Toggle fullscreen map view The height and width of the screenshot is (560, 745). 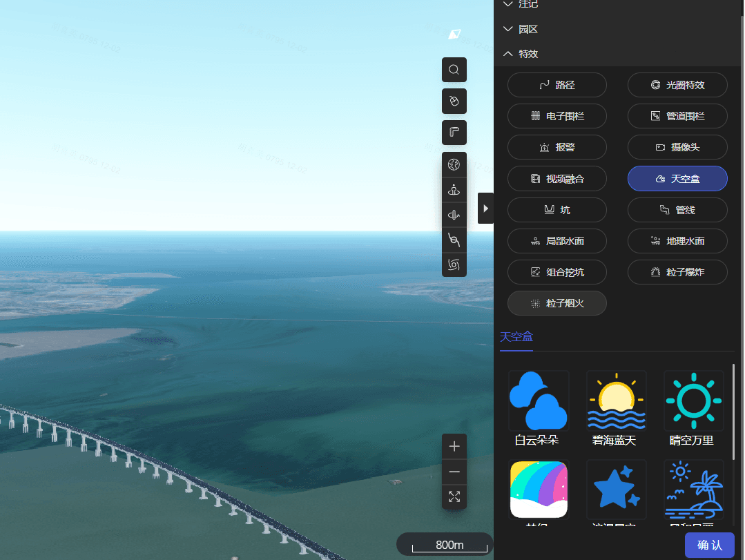point(454,496)
